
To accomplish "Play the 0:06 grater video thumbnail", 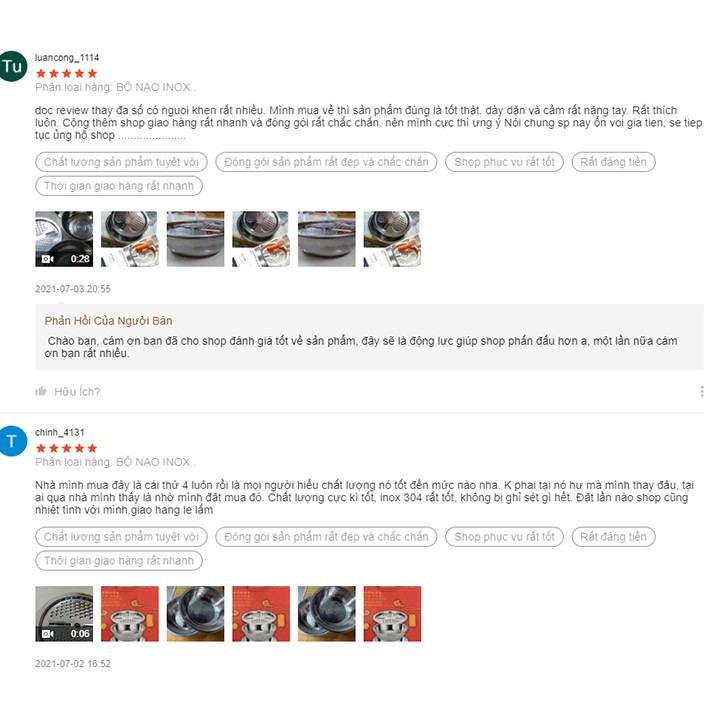I will [x=64, y=613].
